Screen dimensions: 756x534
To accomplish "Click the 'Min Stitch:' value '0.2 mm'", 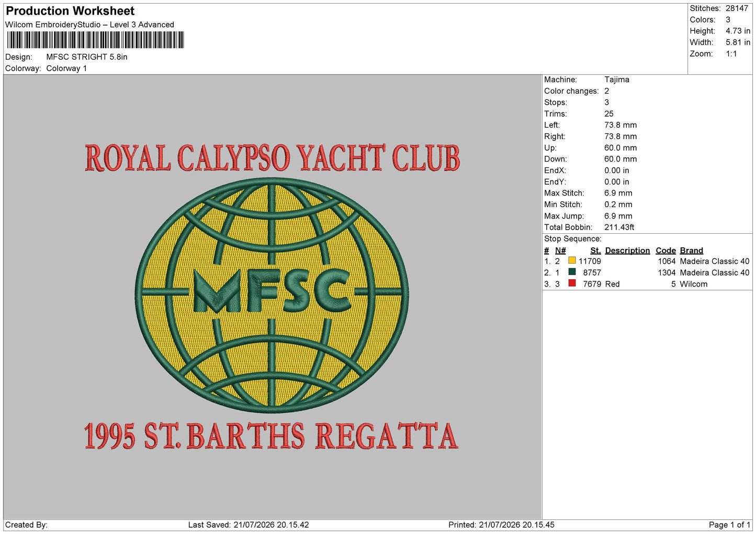I will 618,204.
